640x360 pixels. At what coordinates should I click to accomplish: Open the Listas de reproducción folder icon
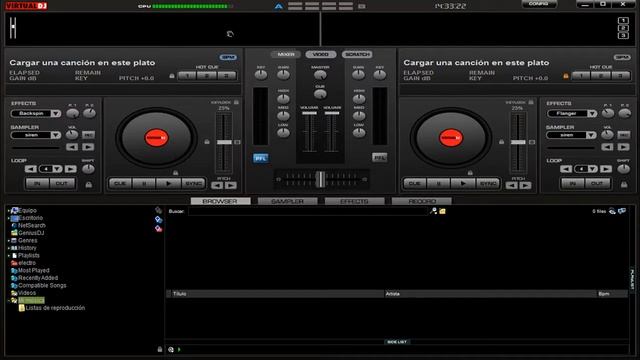(x=22, y=308)
